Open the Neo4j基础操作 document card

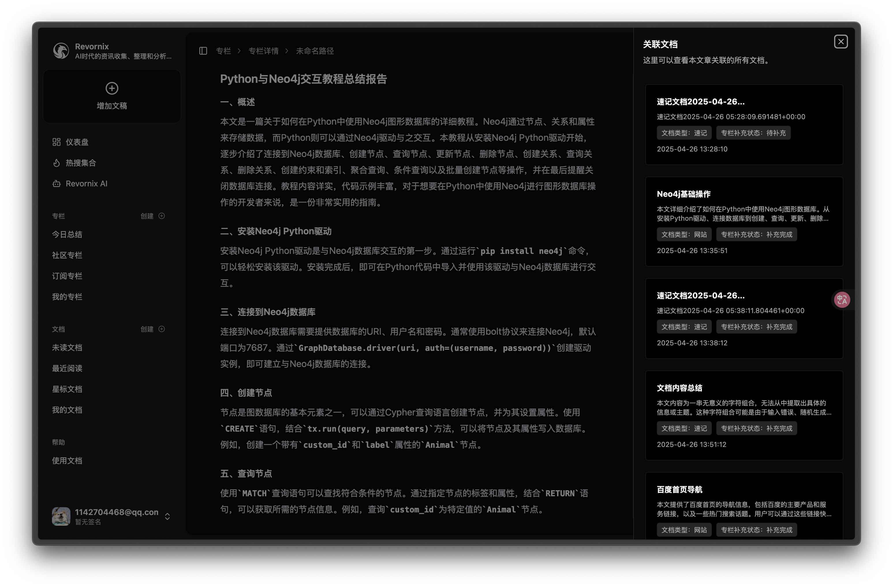(744, 222)
